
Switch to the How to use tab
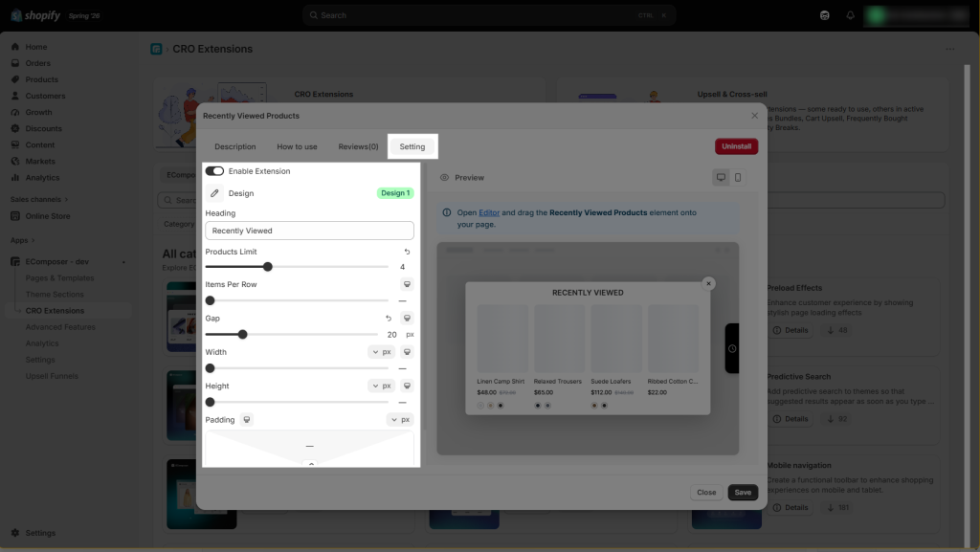297,146
